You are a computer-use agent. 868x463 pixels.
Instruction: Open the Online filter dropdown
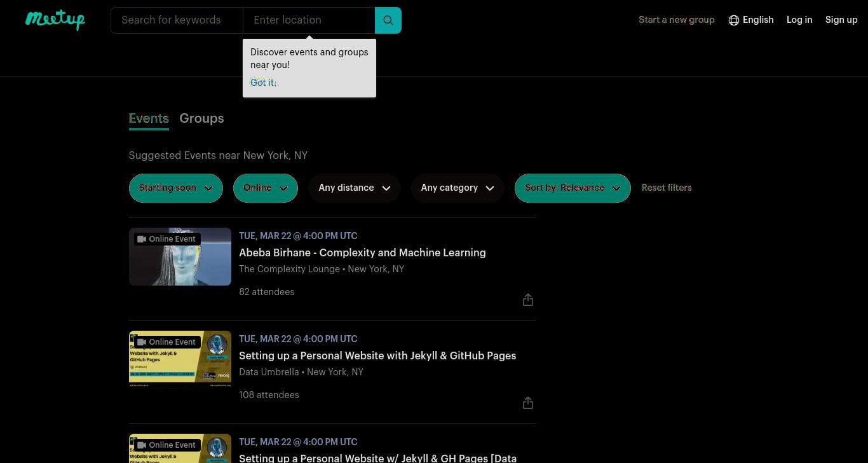(266, 188)
